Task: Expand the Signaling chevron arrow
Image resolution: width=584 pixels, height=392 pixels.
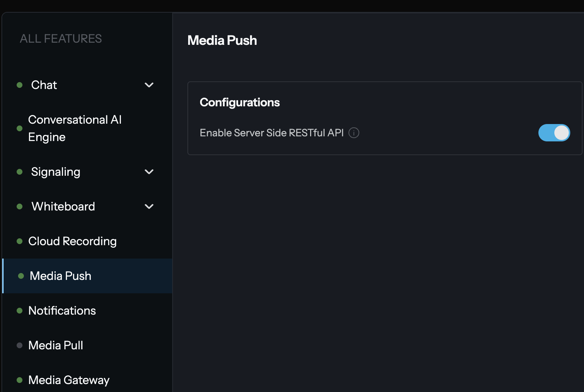Action: pyautogui.click(x=149, y=172)
